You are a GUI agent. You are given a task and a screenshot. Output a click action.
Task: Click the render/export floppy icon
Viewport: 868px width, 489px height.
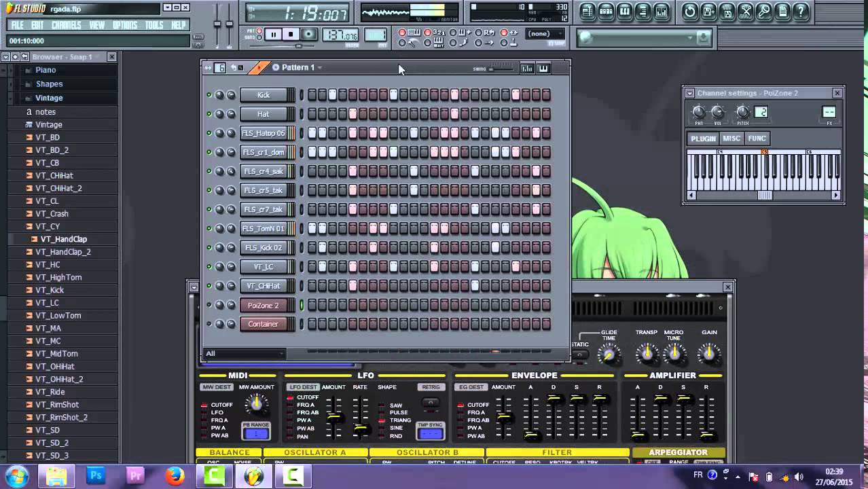(727, 12)
